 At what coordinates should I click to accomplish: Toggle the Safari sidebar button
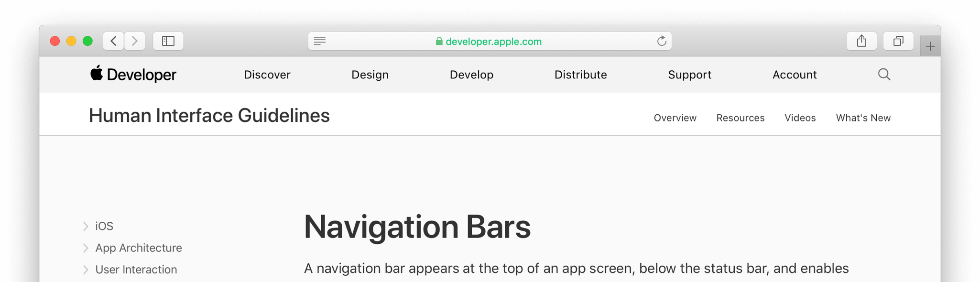coord(168,41)
